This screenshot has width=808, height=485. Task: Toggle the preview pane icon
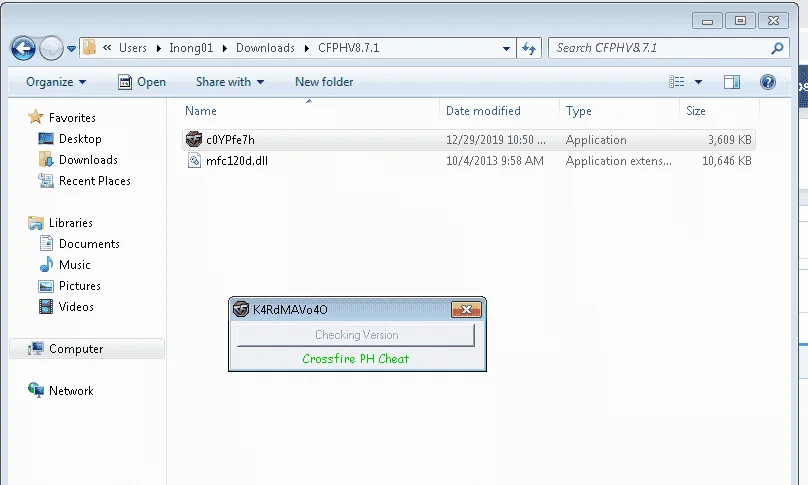coord(732,82)
